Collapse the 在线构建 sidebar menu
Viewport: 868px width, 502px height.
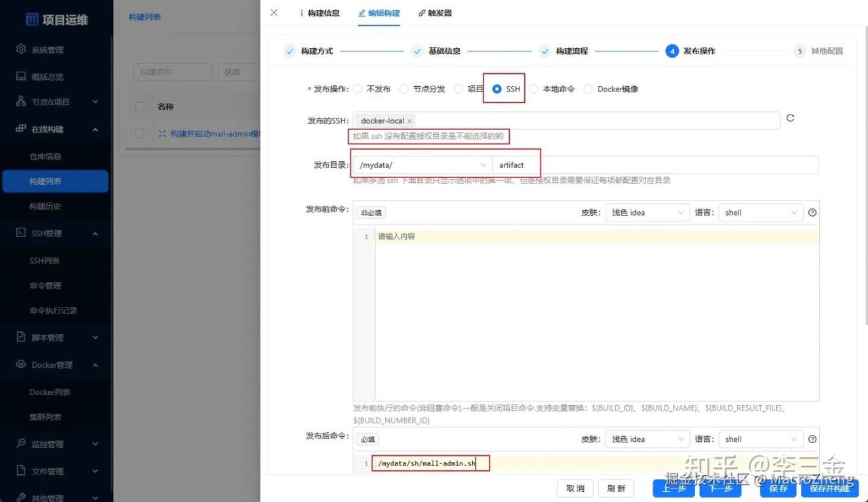pos(95,129)
